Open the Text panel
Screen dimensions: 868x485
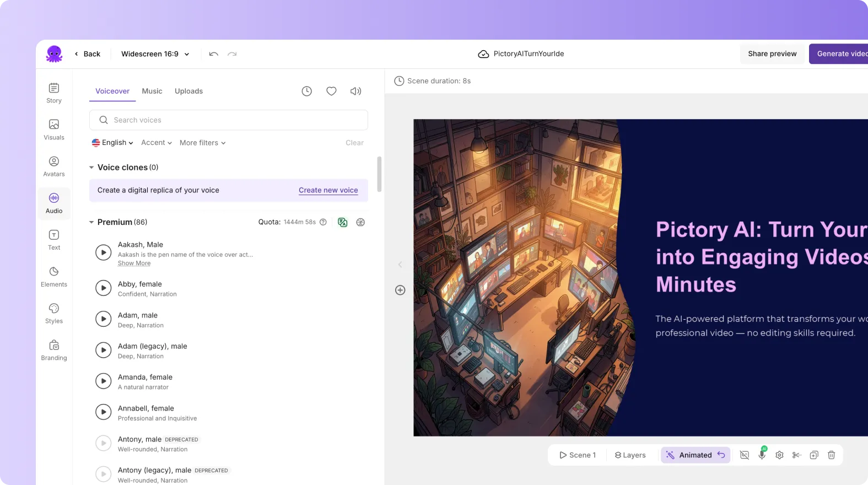[54, 240]
